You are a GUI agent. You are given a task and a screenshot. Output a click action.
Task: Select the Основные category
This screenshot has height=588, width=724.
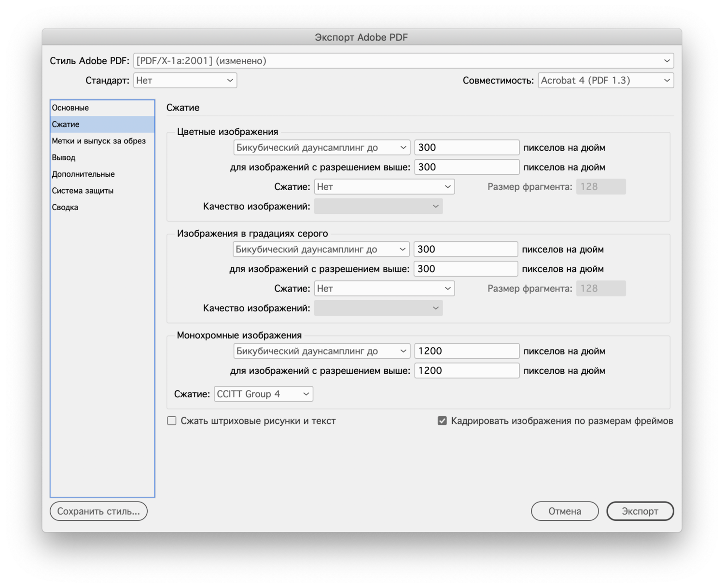coord(102,108)
